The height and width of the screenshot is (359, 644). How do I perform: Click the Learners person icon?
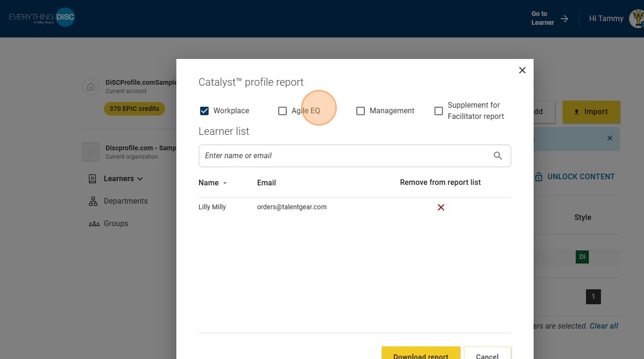pos(93,179)
